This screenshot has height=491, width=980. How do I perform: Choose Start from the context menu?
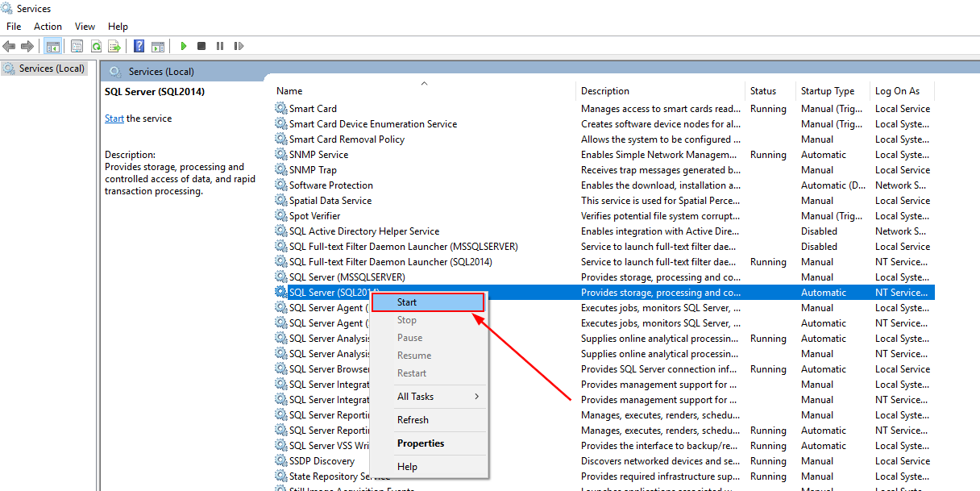click(428, 302)
